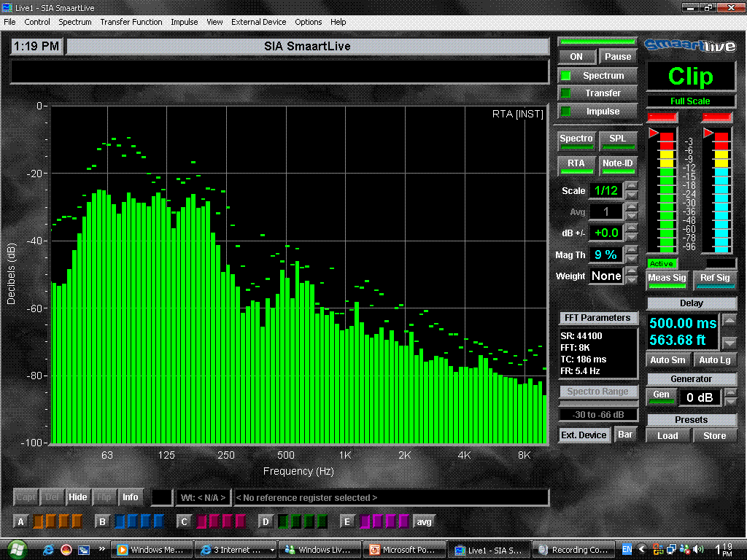Lower the dB +/- offset with down arrow
747x560 pixels.
pos(631,237)
